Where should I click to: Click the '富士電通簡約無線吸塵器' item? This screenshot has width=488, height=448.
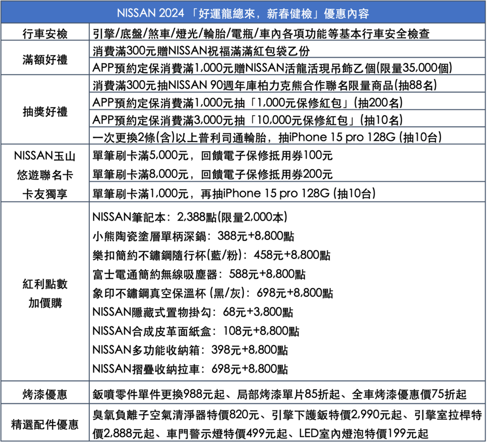pyautogui.click(x=199, y=274)
